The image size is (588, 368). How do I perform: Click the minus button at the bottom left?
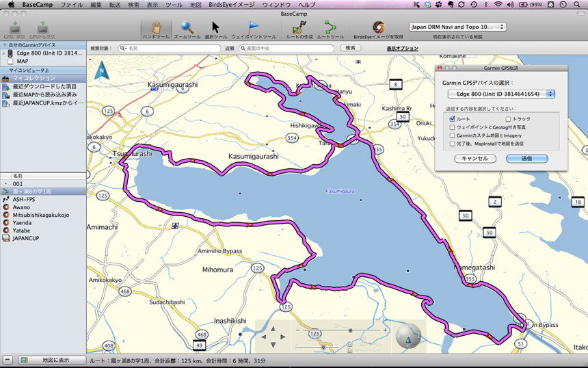pos(8,360)
